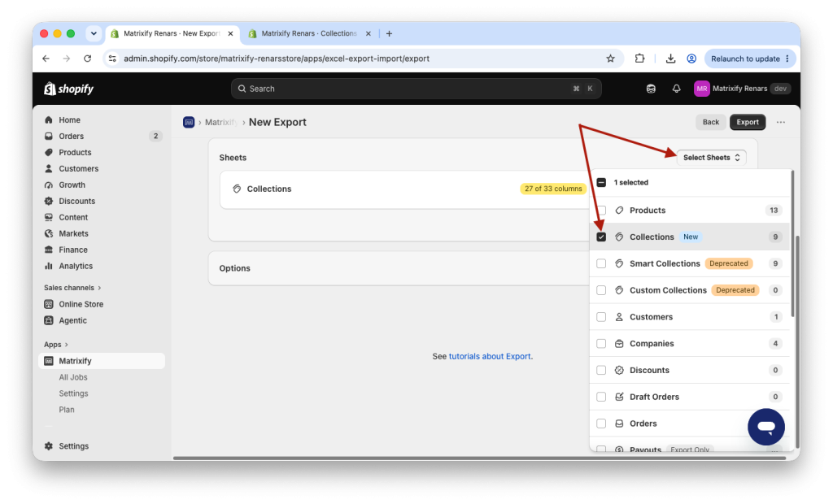Open Chrome's three-dot menu

tap(787, 59)
